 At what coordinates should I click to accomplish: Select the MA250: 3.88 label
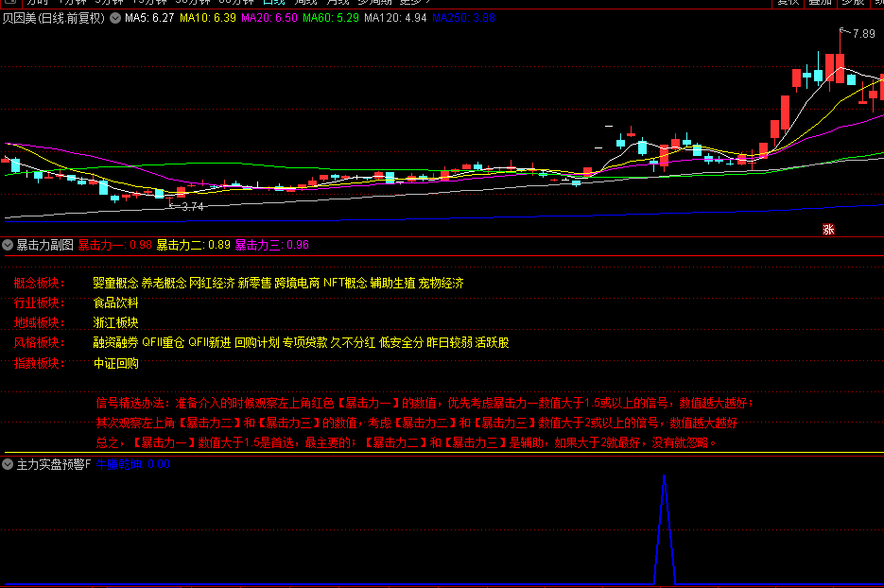[x=463, y=18]
